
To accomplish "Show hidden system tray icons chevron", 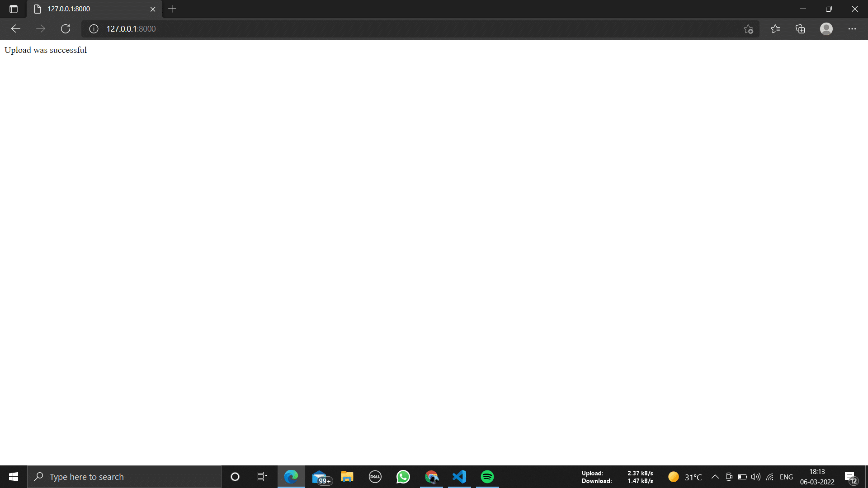I will 715,477.
